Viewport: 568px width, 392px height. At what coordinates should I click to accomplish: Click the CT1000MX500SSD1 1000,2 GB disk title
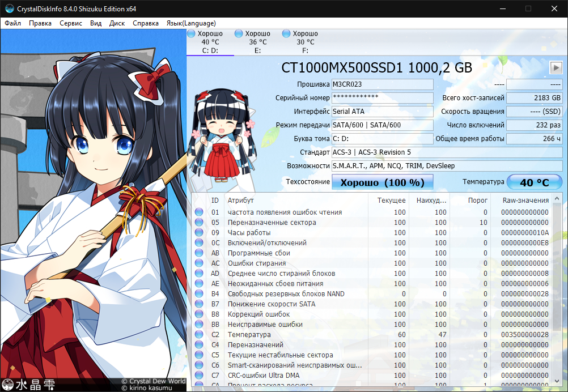click(x=377, y=67)
